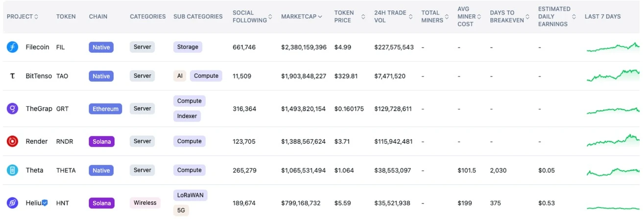The width and height of the screenshot is (644, 220).
Task: Sort by Marketcap column header
Action: pyautogui.click(x=302, y=17)
